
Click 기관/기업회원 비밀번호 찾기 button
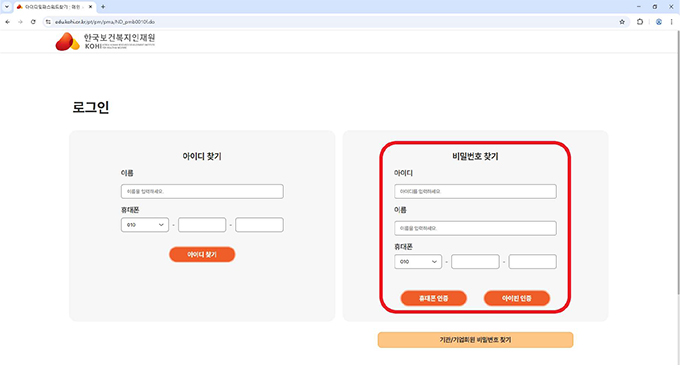tap(475, 340)
